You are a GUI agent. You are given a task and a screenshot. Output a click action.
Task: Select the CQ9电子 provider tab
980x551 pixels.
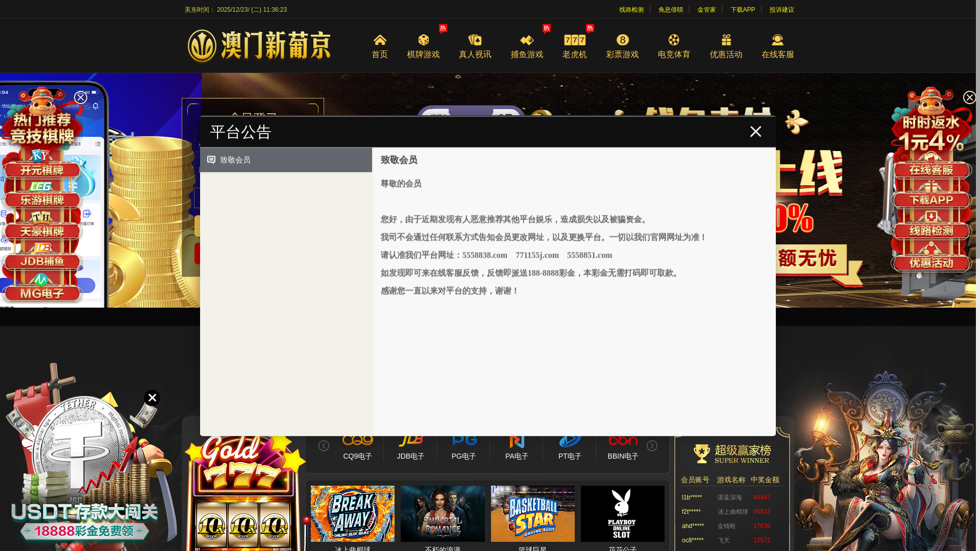pos(357,448)
